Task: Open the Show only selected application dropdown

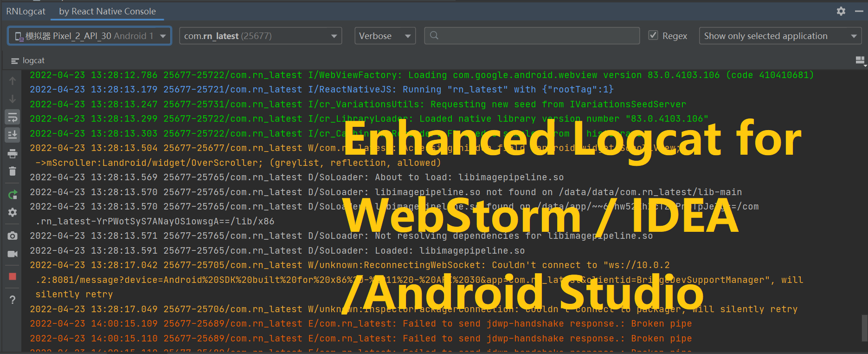Action: [x=780, y=36]
